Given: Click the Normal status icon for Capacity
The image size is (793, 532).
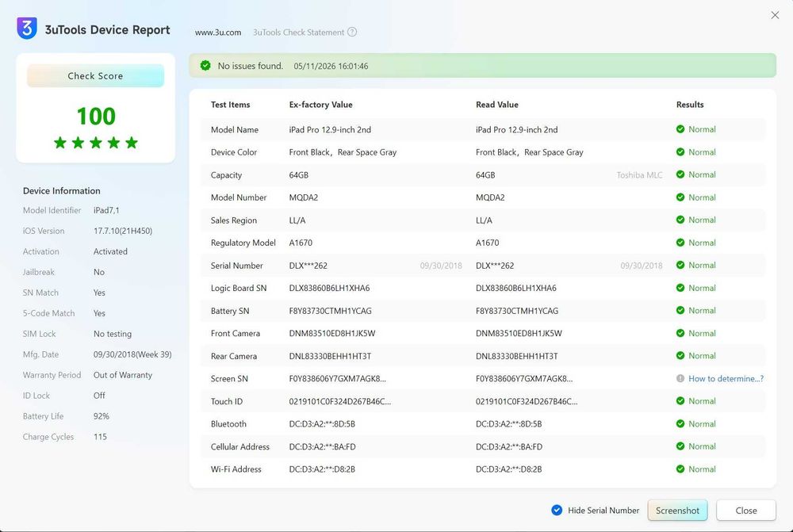Looking at the screenshot, I should (680, 174).
